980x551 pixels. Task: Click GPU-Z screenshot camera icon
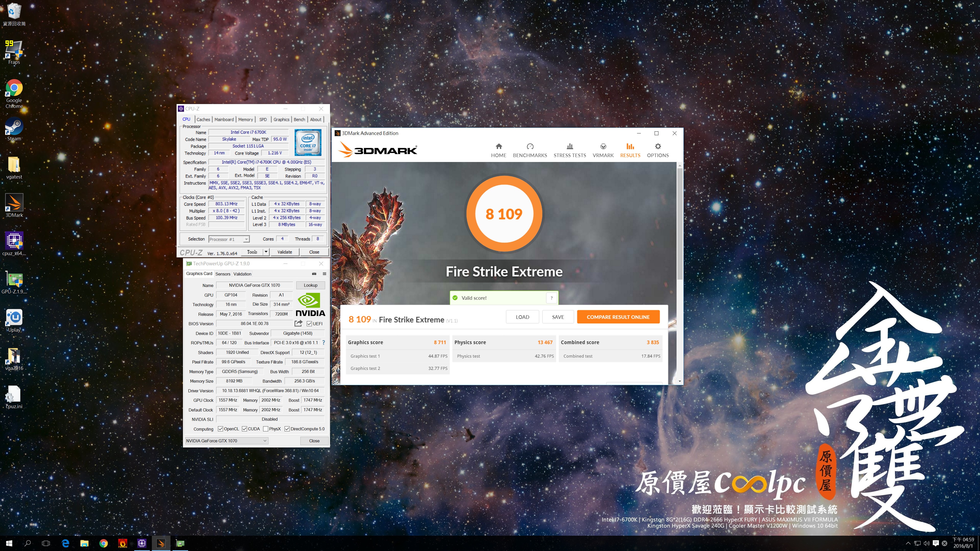click(x=314, y=274)
